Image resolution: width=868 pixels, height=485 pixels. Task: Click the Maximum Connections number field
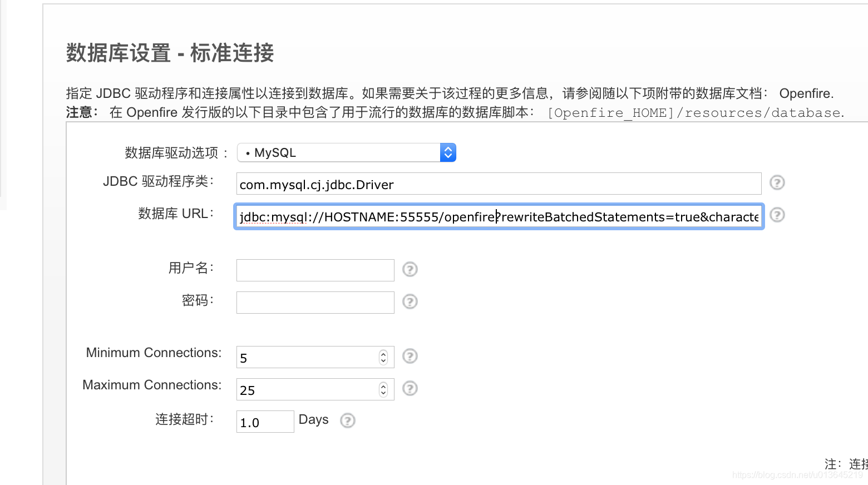point(315,389)
